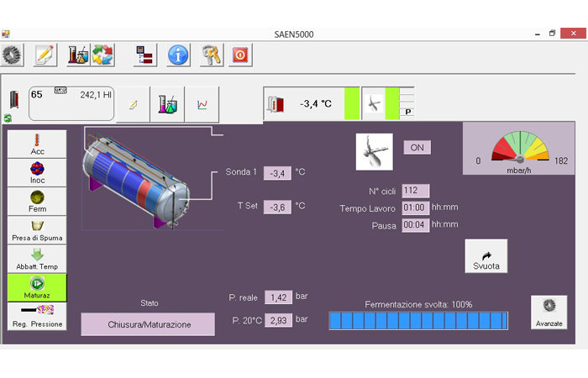Toggle the agitator ON button
Screen dimensions: 588x378
pyautogui.click(x=417, y=147)
